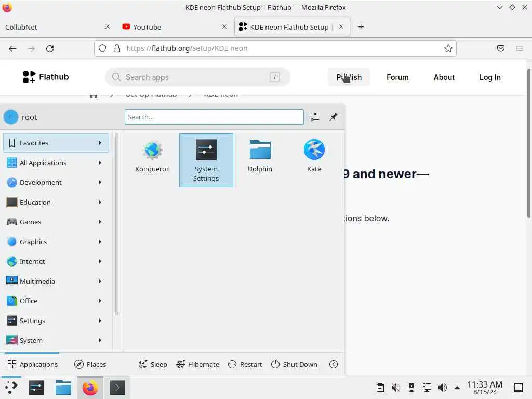Open Firefox hamburger menu
Screen dimensions: 532x399
pos(520,48)
